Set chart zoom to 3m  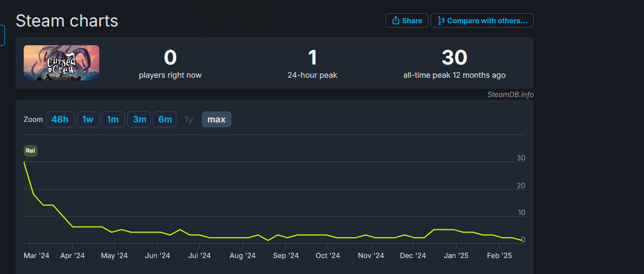point(139,120)
